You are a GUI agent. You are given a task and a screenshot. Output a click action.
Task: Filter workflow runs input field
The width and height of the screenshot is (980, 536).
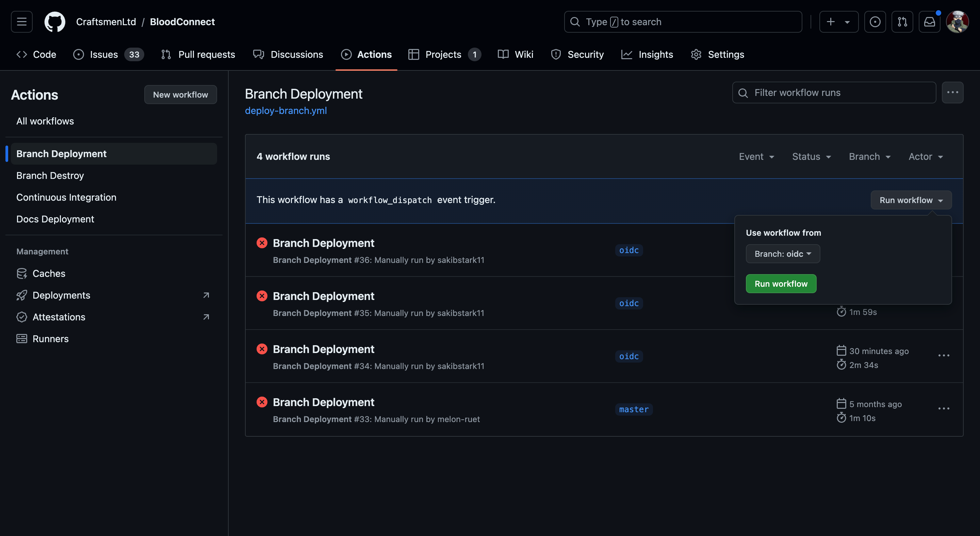834,93
